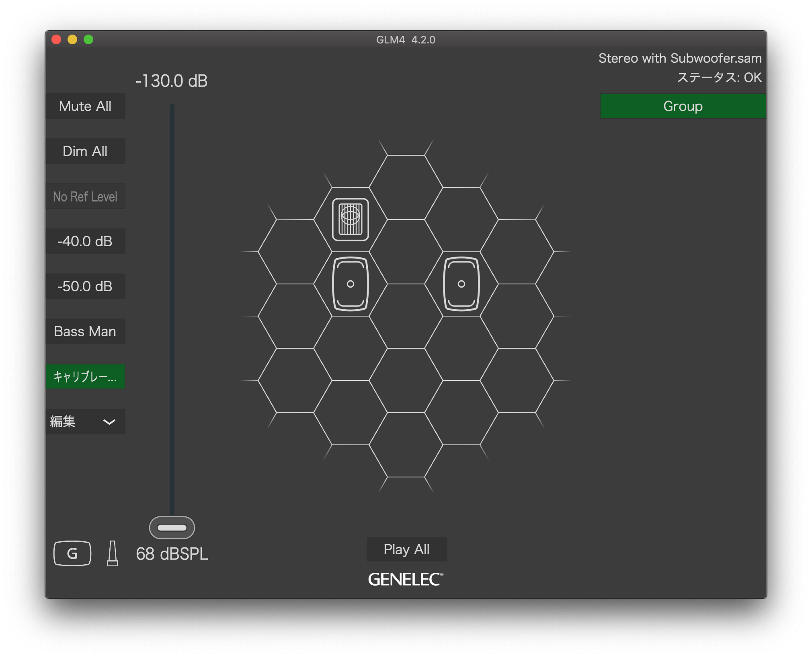Click the green Group button
This screenshot has height=658, width=812.
682,106
